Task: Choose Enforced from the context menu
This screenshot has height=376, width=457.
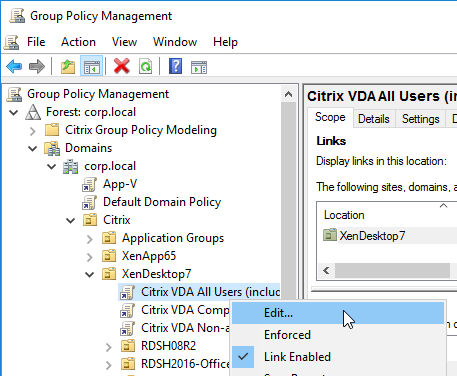Action: [x=338, y=335]
